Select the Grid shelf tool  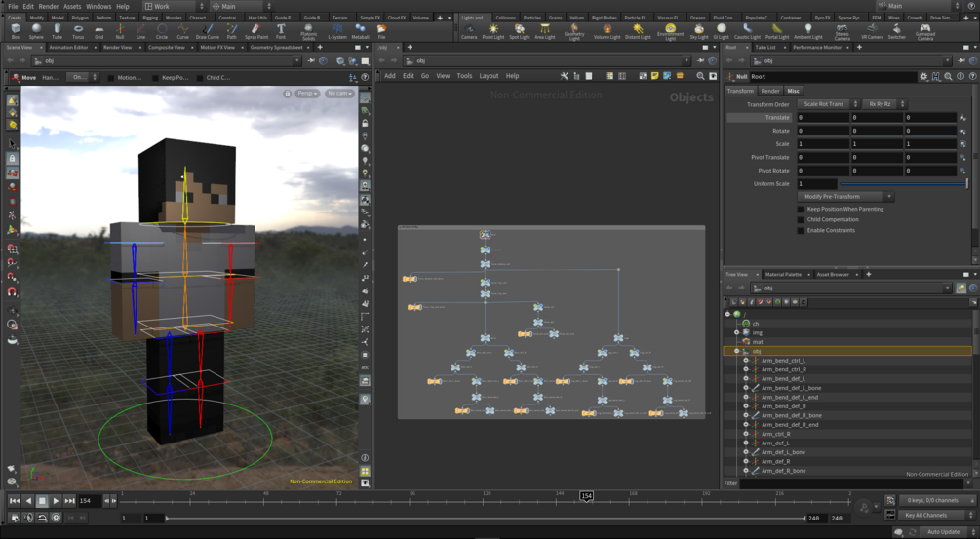point(98,31)
